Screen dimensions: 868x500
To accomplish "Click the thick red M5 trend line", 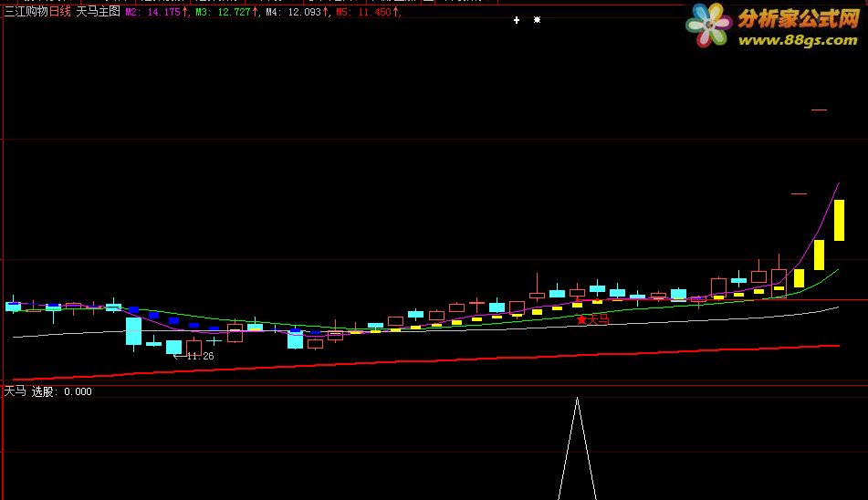I will tap(426, 363).
